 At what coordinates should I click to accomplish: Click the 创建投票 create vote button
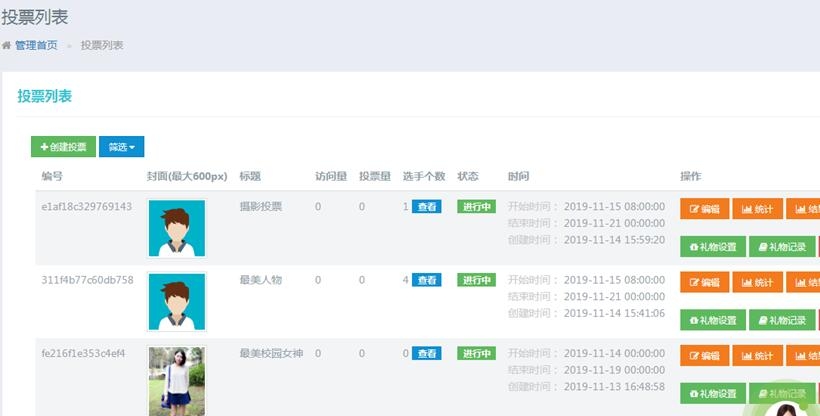click(63, 147)
